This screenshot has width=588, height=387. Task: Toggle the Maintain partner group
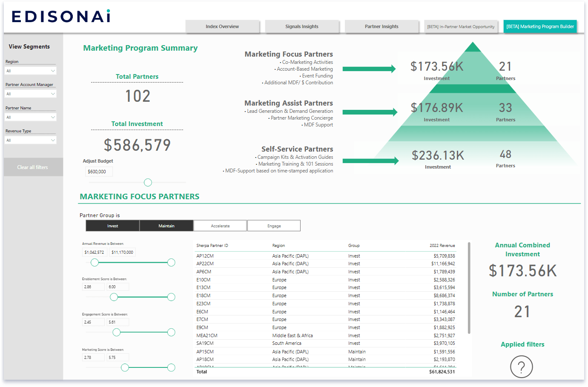[166, 226]
